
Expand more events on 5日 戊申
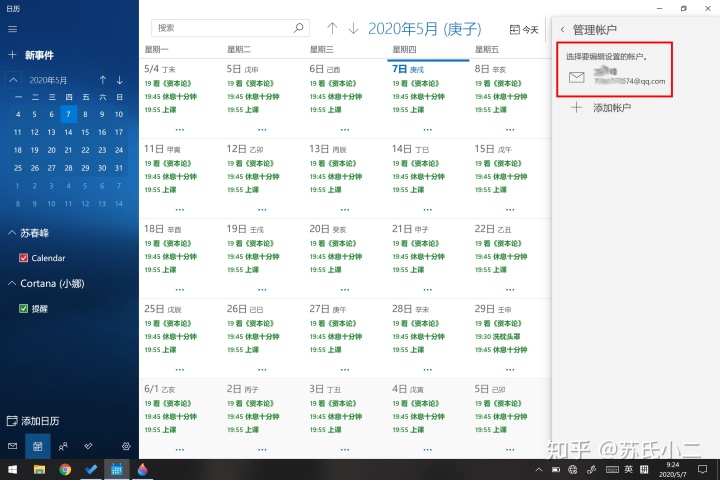coord(262,130)
